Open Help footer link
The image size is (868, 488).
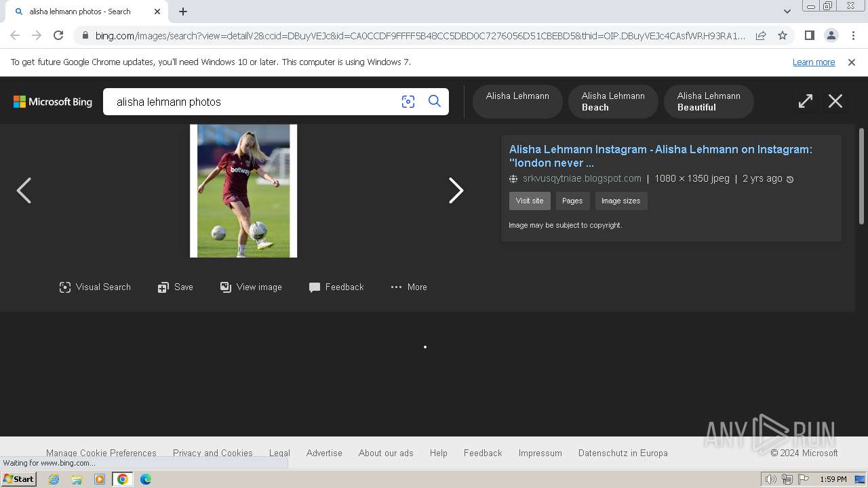[439, 453]
